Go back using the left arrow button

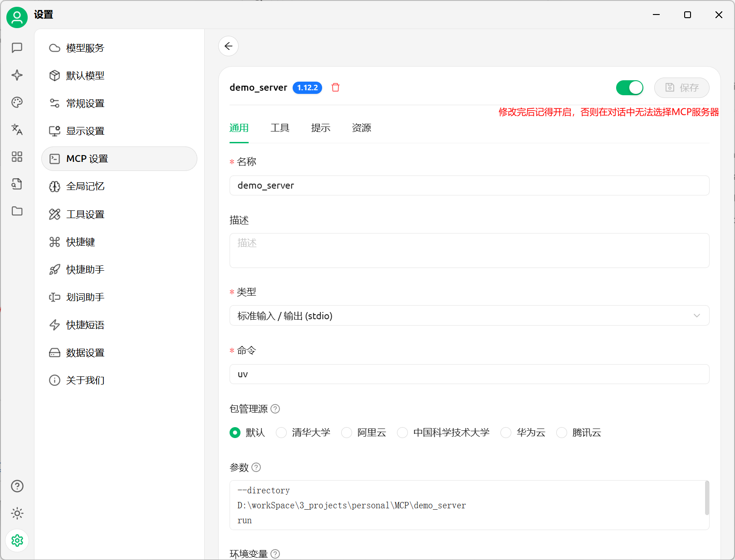[x=228, y=46]
